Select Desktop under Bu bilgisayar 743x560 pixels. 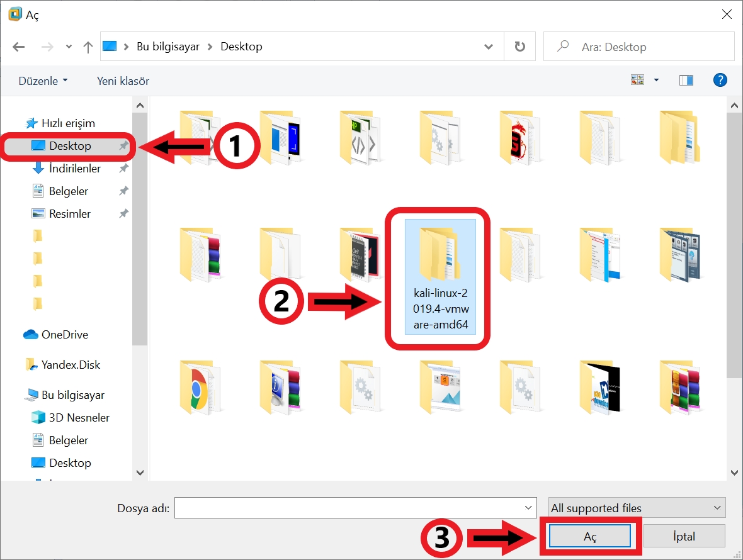pyautogui.click(x=62, y=464)
